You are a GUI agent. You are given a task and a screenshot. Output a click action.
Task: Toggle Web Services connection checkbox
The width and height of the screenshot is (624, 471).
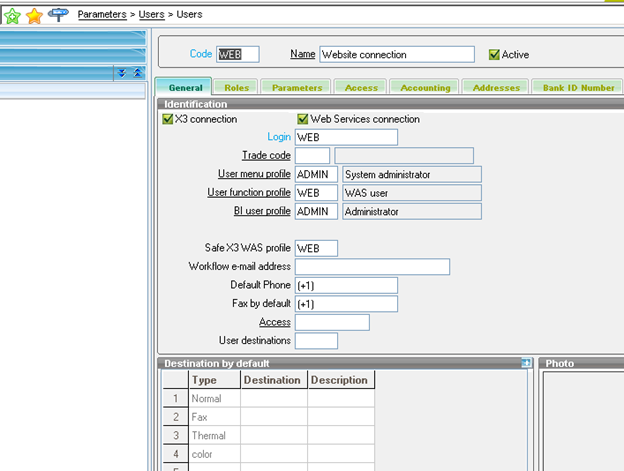[303, 119]
